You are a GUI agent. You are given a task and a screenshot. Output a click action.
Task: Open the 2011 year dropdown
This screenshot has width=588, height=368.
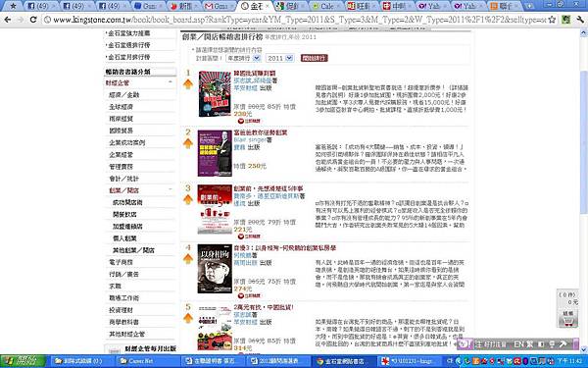(x=279, y=58)
